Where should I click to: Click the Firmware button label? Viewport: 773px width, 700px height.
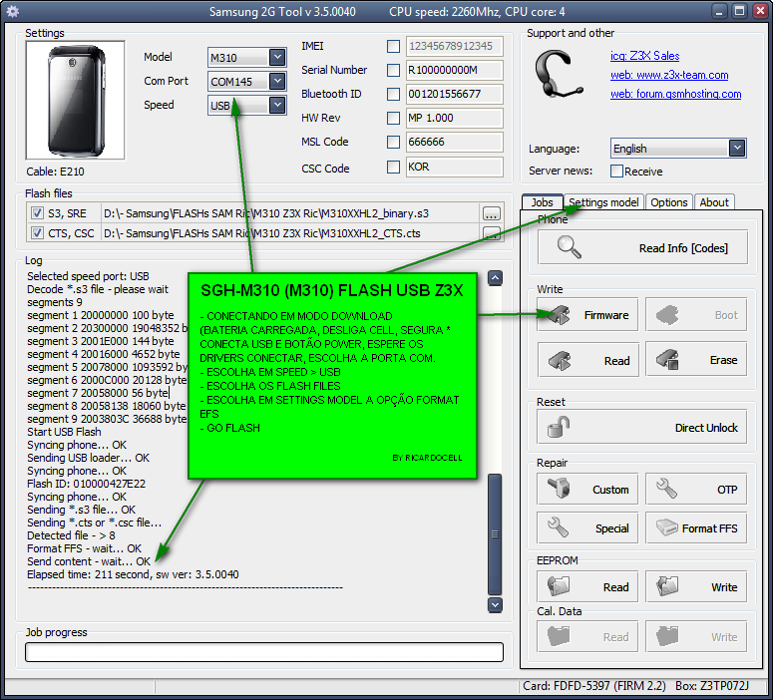pyautogui.click(x=606, y=315)
